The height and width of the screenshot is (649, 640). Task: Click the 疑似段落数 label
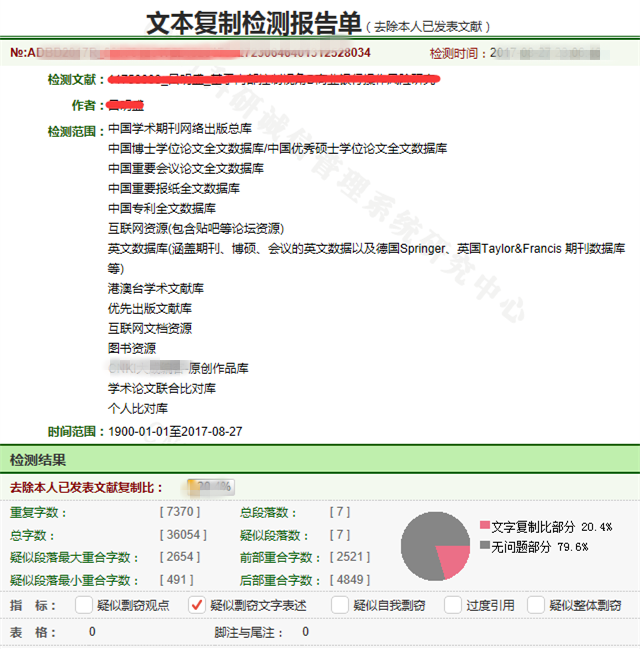tap(274, 536)
